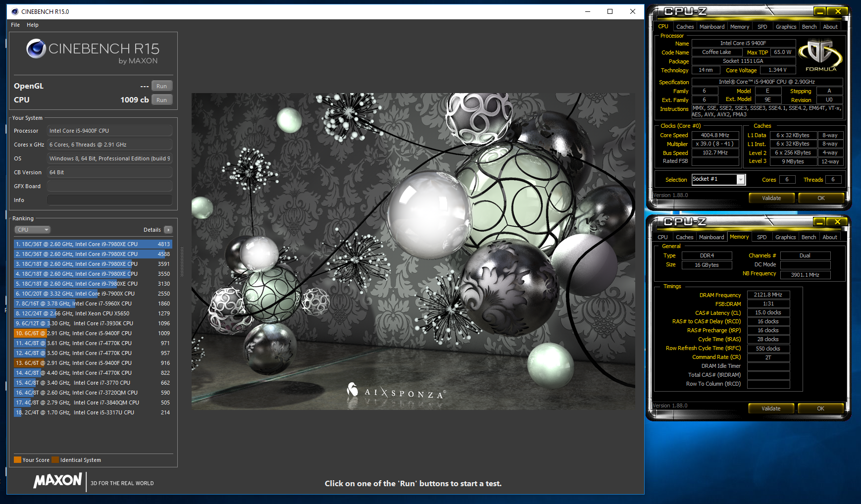The height and width of the screenshot is (504, 861).
Task: Switch to Mainboard tab in upper CPU-Z
Action: (712, 27)
